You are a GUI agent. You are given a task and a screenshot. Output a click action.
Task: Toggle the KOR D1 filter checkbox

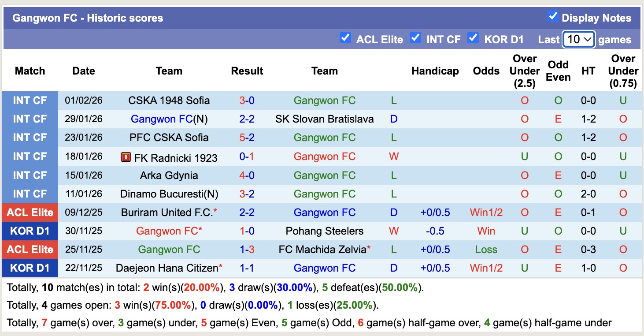tap(474, 38)
